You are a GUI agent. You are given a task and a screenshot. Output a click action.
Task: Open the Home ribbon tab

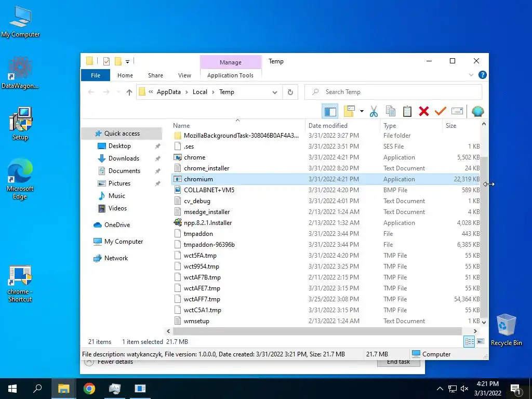pos(125,75)
